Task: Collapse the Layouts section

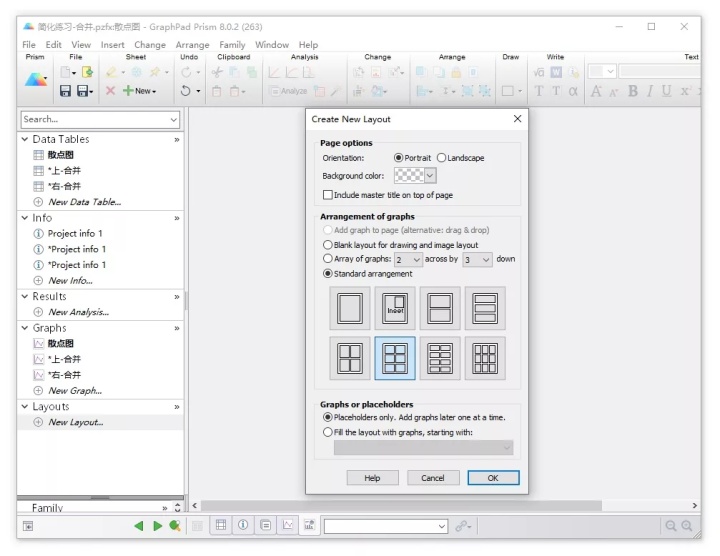Action: pyautogui.click(x=25, y=406)
